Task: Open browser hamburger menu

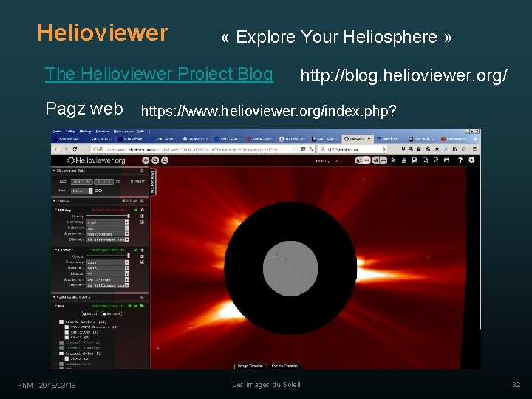Action: pyautogui.click(x=474, y=149)
